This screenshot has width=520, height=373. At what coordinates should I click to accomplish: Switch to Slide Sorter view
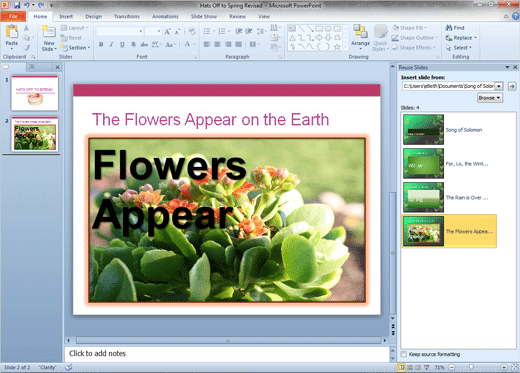coord(410,367)
